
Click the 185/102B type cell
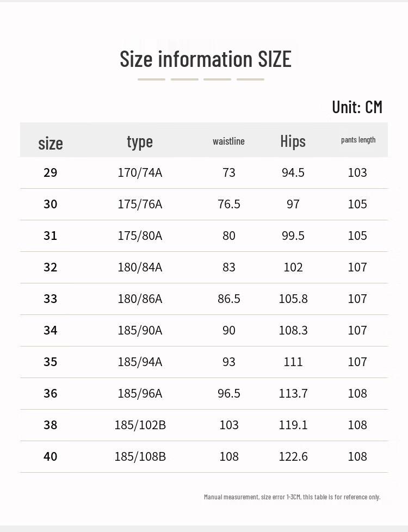point(140,425)
